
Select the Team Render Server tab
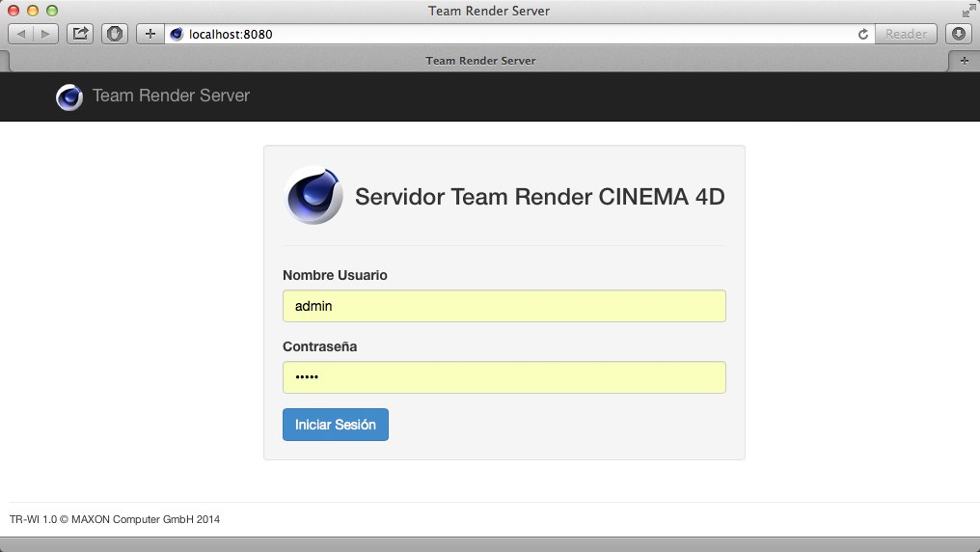(x=480, y=60)
